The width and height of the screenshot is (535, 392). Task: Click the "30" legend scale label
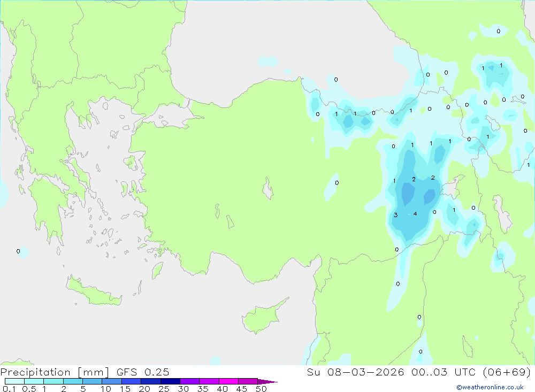(183, 389)
